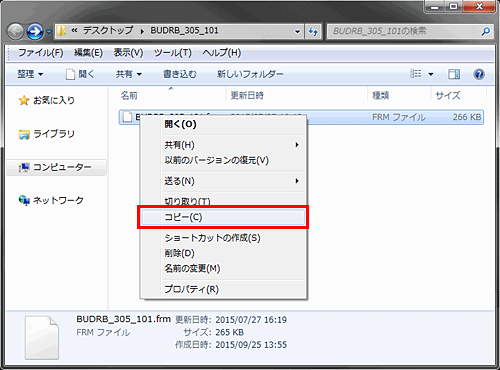The image size is (500, 370).
Task: Click 更新日時 2015/07/27 16:19 in details pane
Action: coord(231,320)
